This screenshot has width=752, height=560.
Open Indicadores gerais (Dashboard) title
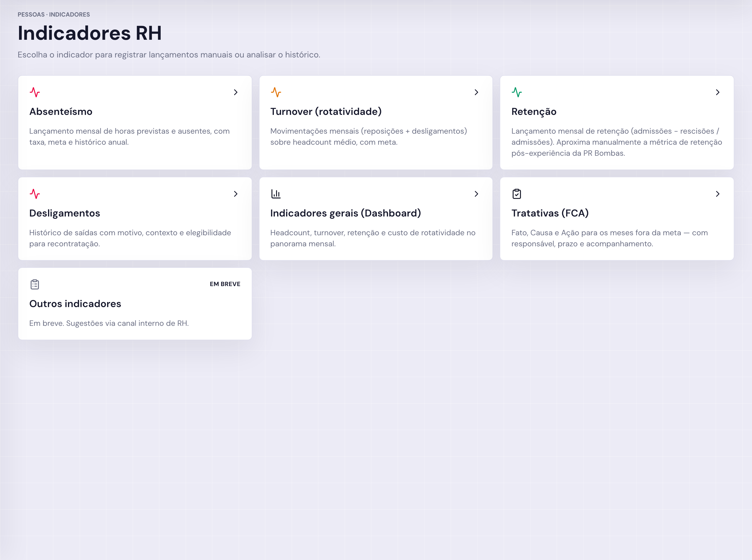346,213
